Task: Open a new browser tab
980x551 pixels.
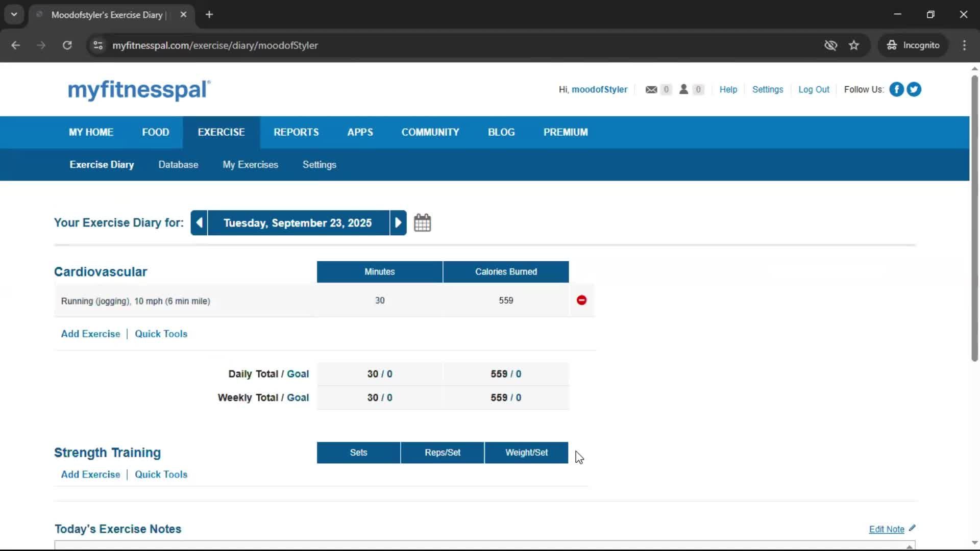Action: point(209,15)
